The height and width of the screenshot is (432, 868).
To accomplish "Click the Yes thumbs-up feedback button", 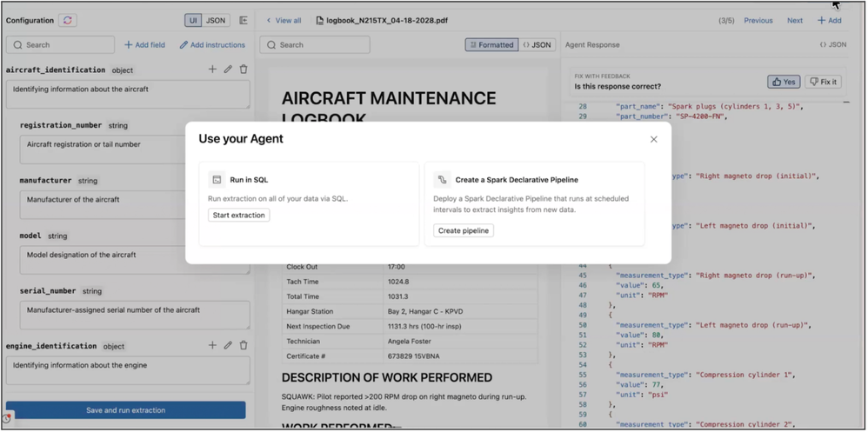I will coord(785,82).
